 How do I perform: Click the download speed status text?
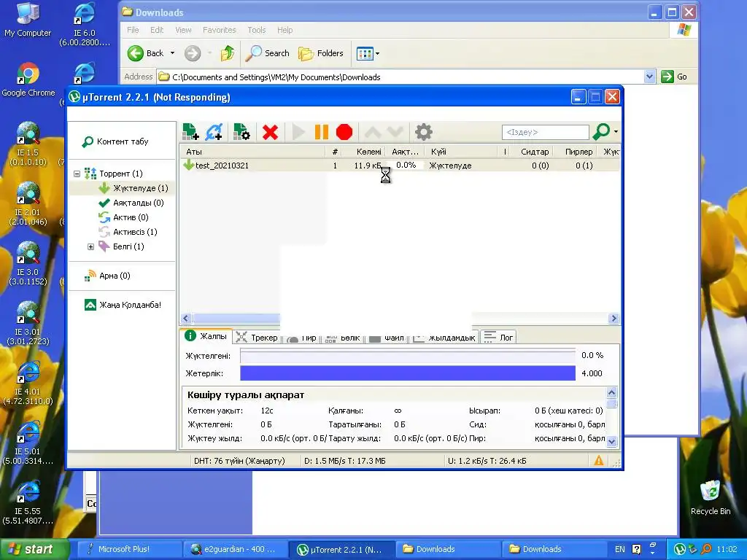click(x=345, y=461)
